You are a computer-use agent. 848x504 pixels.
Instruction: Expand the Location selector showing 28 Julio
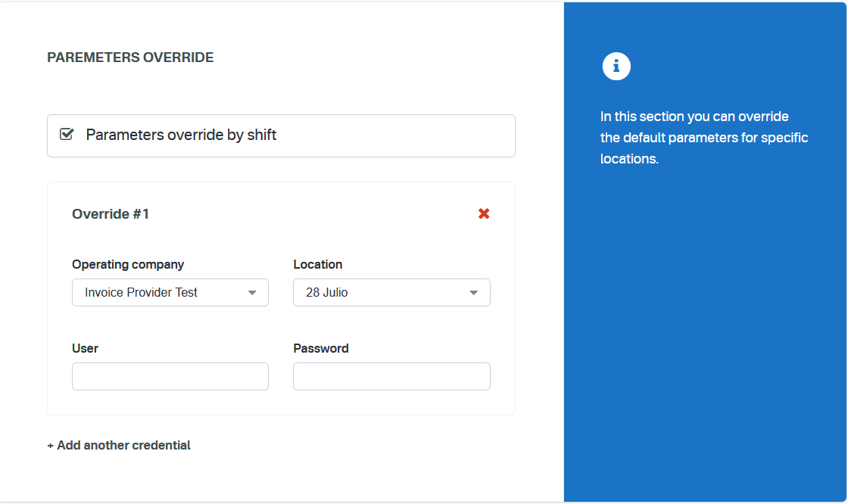[x=391, y=292]
